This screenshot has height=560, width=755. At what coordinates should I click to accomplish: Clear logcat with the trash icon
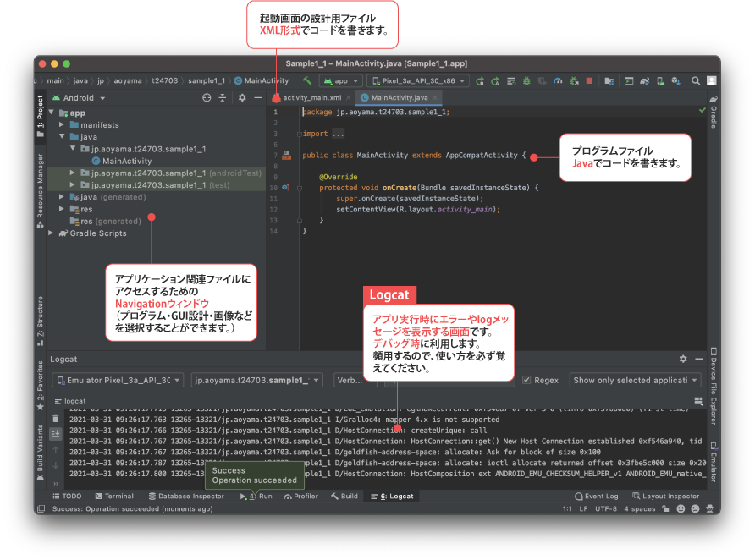point(56,418)
